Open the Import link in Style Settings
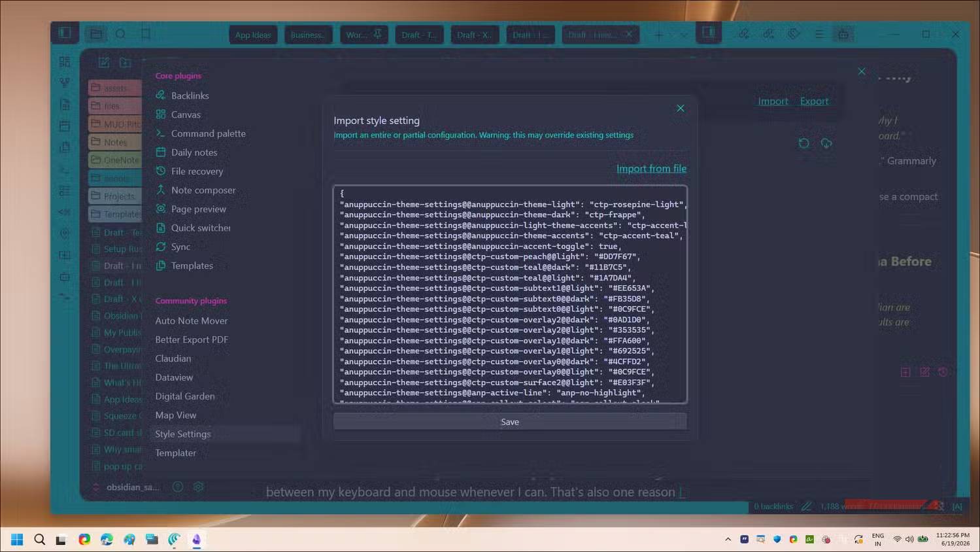The image size is (980, 552). pyautogui.click(x=773, y=101)
